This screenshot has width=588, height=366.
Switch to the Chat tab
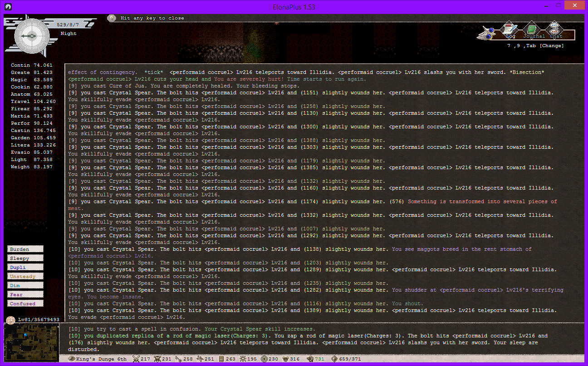click(555, 30)
